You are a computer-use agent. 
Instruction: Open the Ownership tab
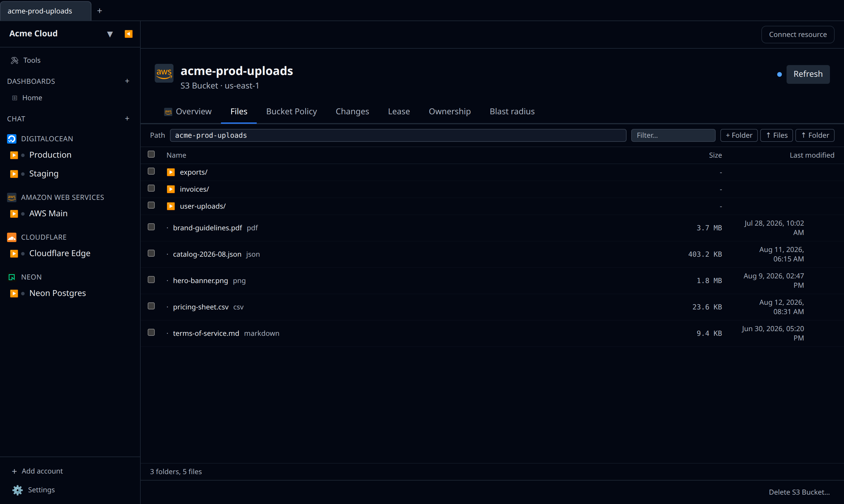pos(450,112)
